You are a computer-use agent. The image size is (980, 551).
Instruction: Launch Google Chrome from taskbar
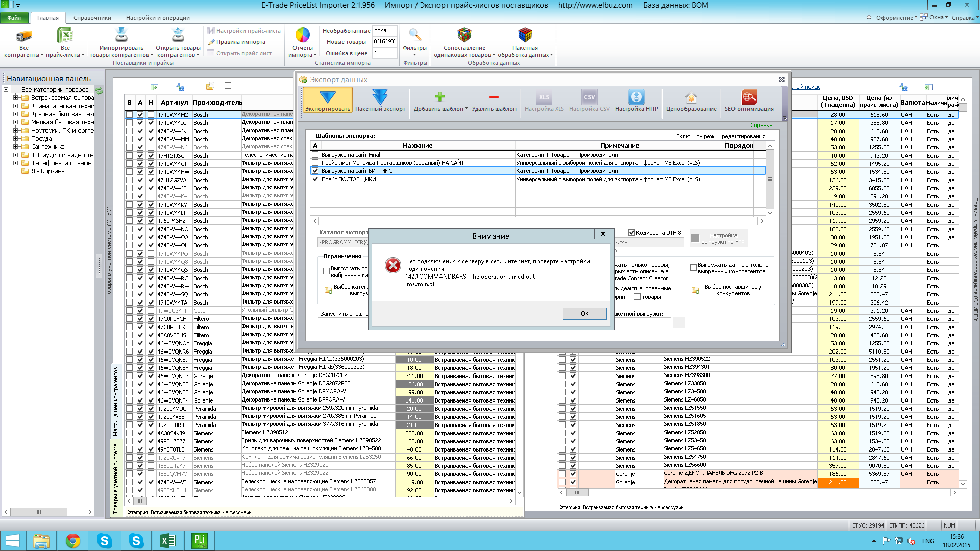(73, 541)
